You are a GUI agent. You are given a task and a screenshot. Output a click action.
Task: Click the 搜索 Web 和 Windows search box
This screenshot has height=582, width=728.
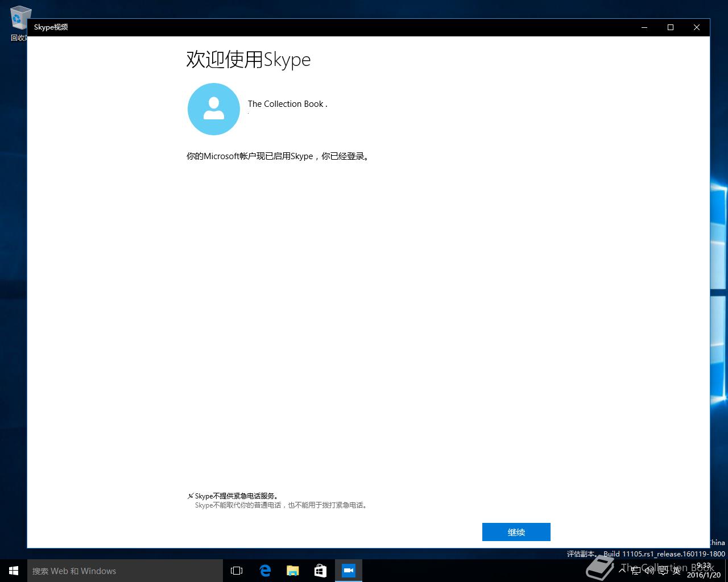(125, 571)
